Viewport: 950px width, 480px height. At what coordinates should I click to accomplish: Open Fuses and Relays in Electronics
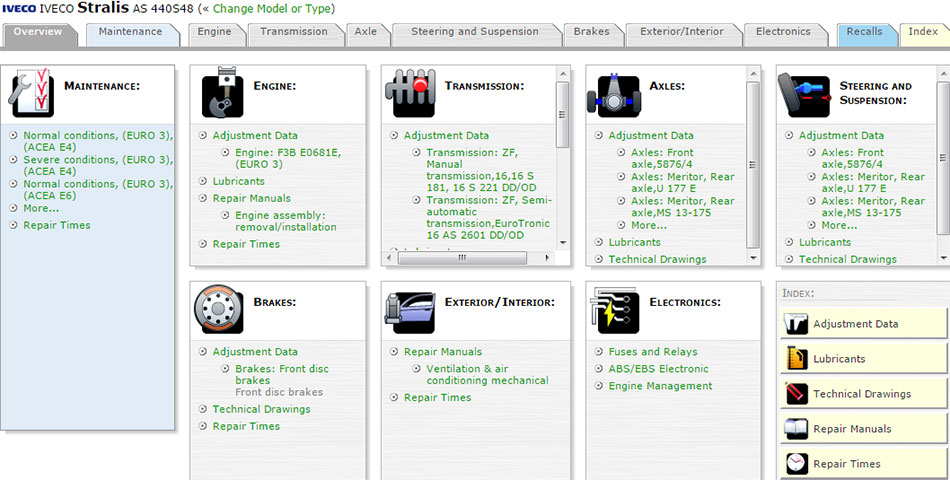point(653,352)
